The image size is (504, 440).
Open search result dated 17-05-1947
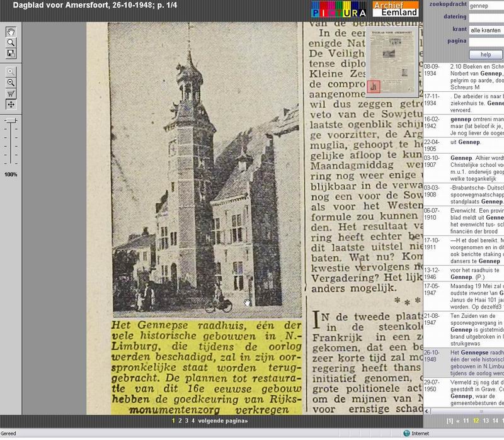click(464, 296)
